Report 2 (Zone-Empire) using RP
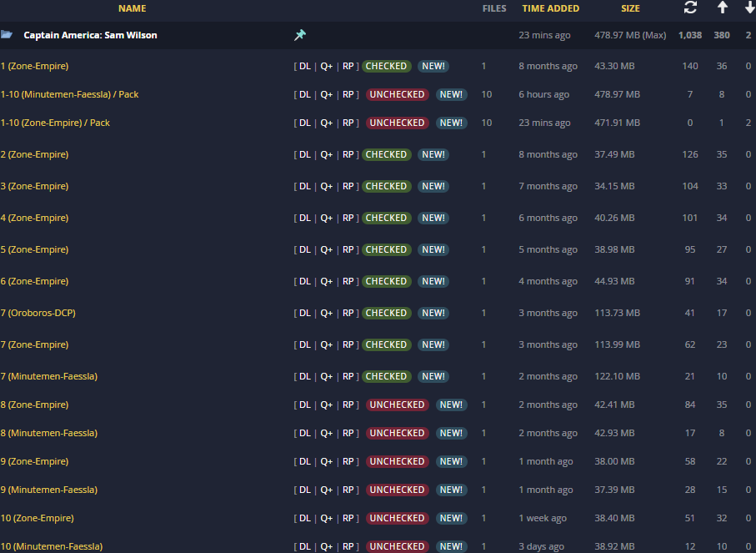The width and height of the screenshot is (756, 553). (x=348, y=155)
